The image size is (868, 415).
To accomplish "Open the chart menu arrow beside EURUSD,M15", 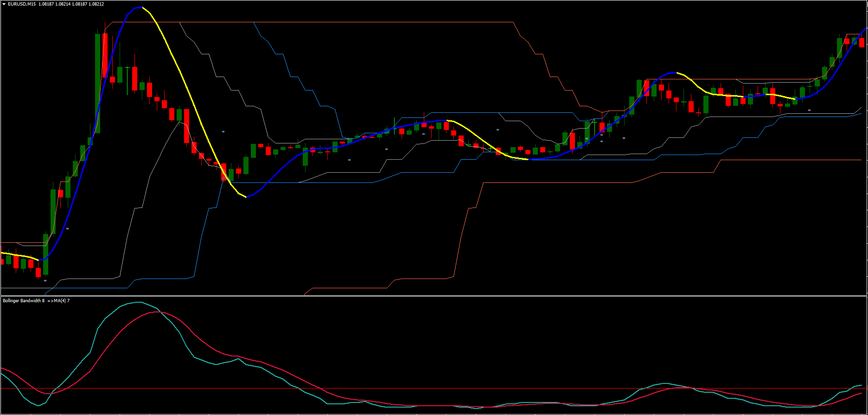I will tap(4, 4).
